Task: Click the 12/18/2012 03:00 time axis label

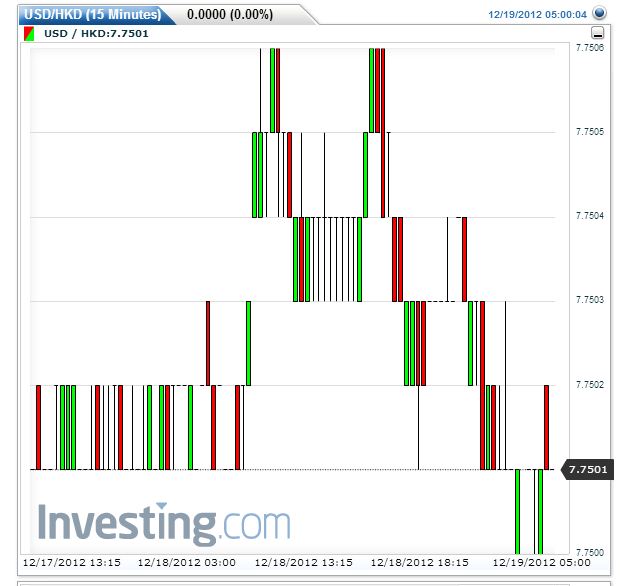Action: click(187, 563)
